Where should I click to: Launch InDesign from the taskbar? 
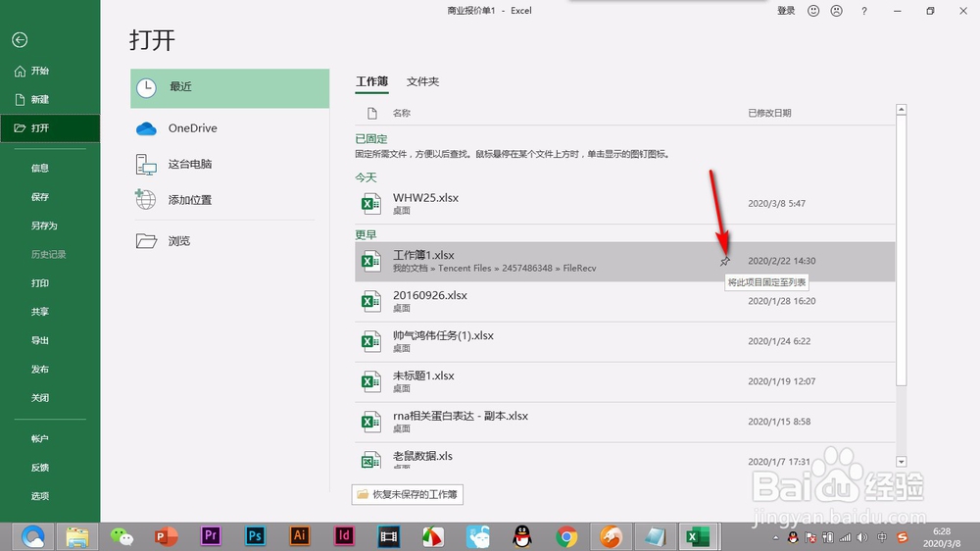[344, 536]
